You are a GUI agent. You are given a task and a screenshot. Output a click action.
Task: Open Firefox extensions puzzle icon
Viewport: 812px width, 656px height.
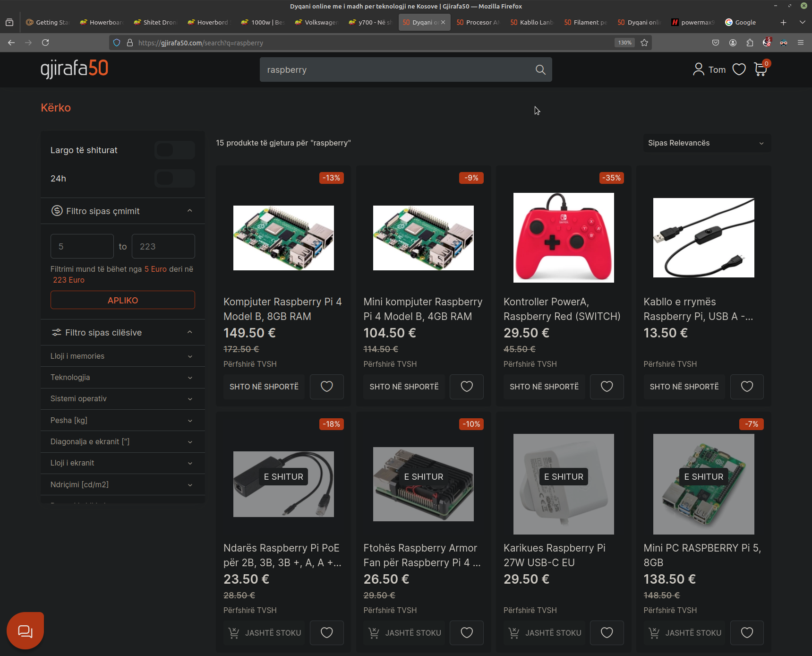coord(750,43)
